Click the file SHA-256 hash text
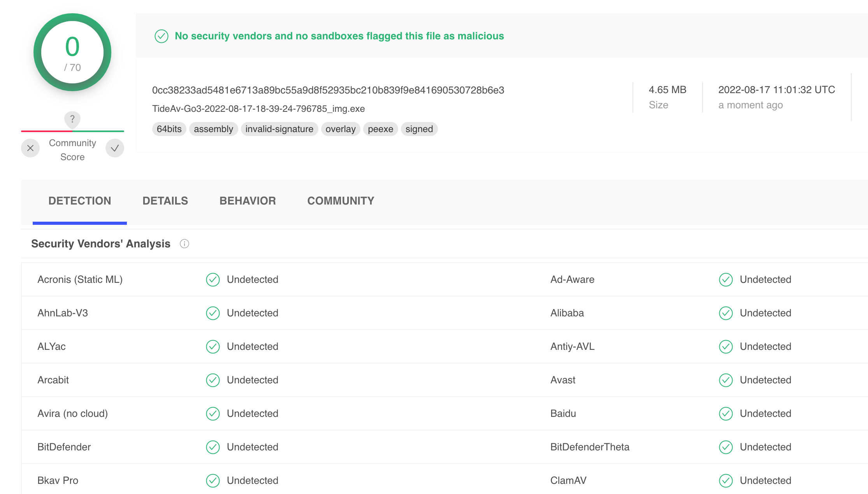Image resolution: width=868 pixels, height=494 pixels. coord(328,90)
